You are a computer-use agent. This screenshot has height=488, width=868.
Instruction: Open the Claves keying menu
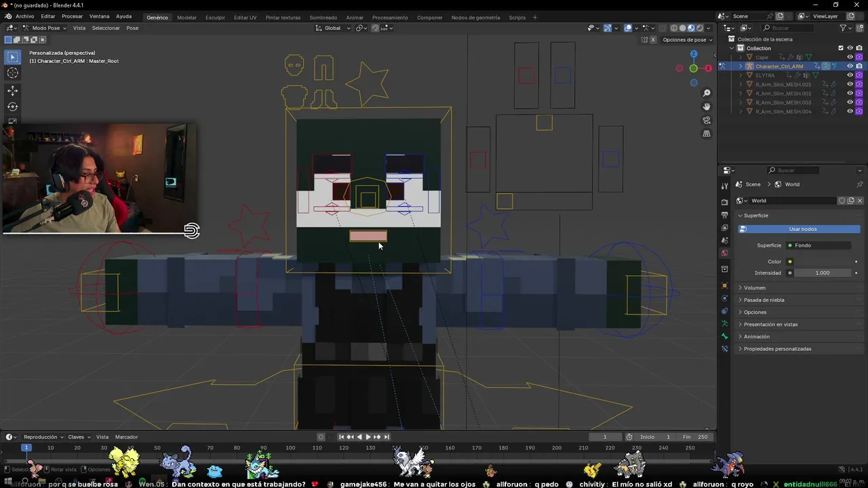pyautogui.click(x=79, y=437)
